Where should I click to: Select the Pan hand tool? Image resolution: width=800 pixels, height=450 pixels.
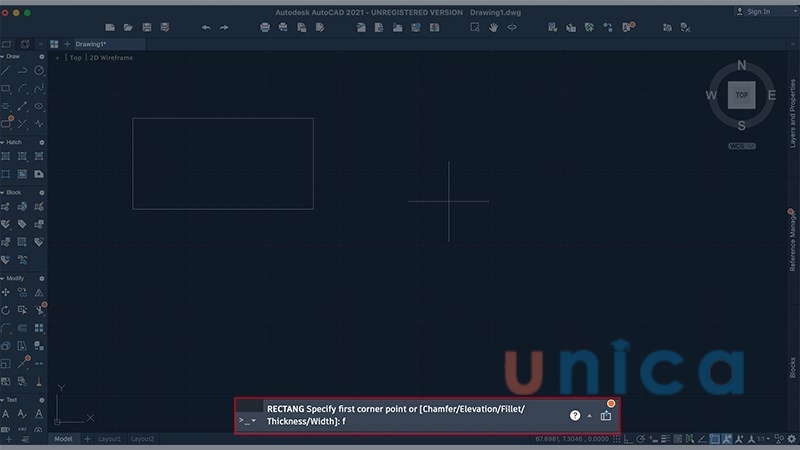click(x=493, y=27)
